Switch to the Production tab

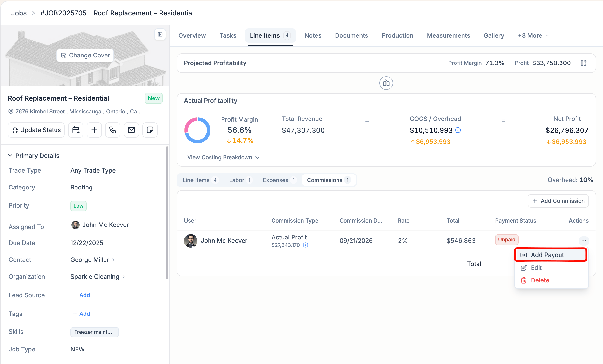click(397, 35)
